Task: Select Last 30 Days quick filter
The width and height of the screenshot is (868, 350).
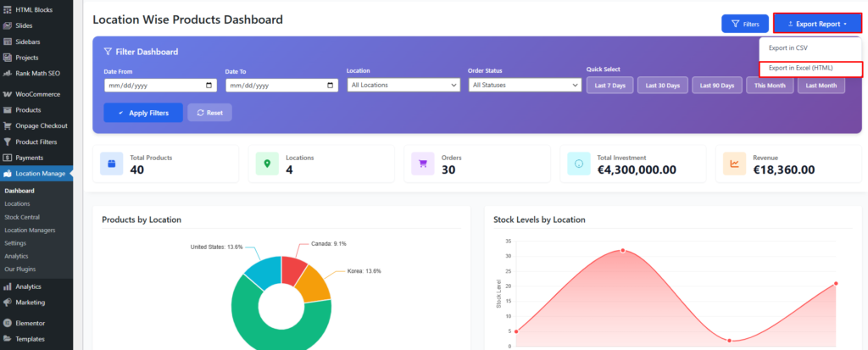Action: [661, 86]
